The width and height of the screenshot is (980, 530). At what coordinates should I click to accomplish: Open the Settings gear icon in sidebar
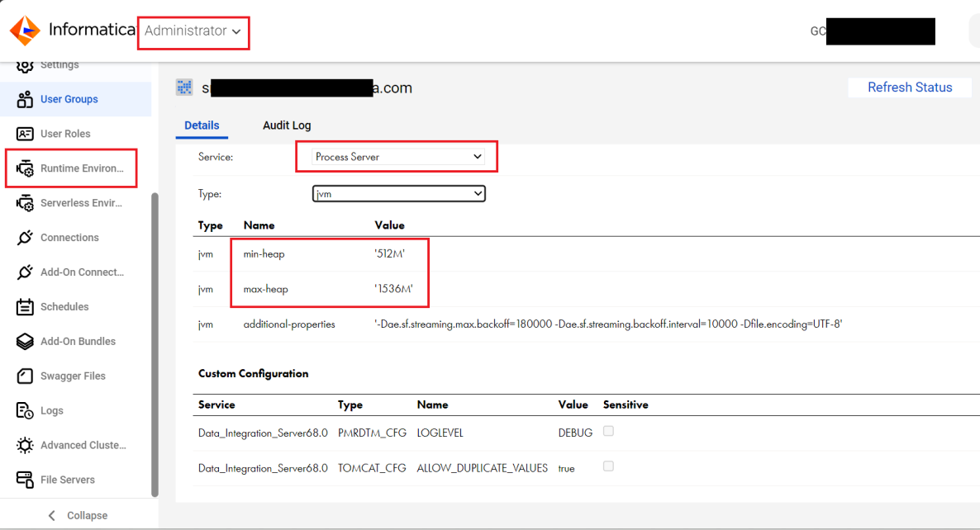click(25, 65)
